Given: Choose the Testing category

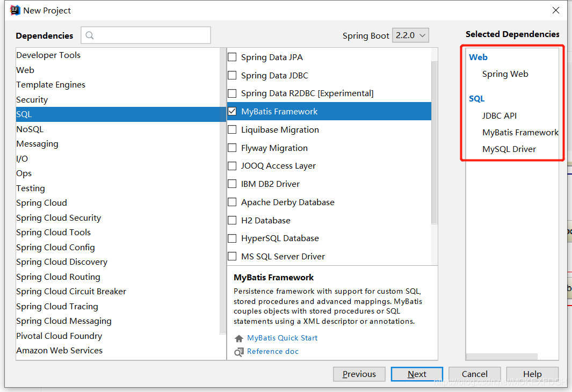Looking at the screenshot, I should (119, 188).
